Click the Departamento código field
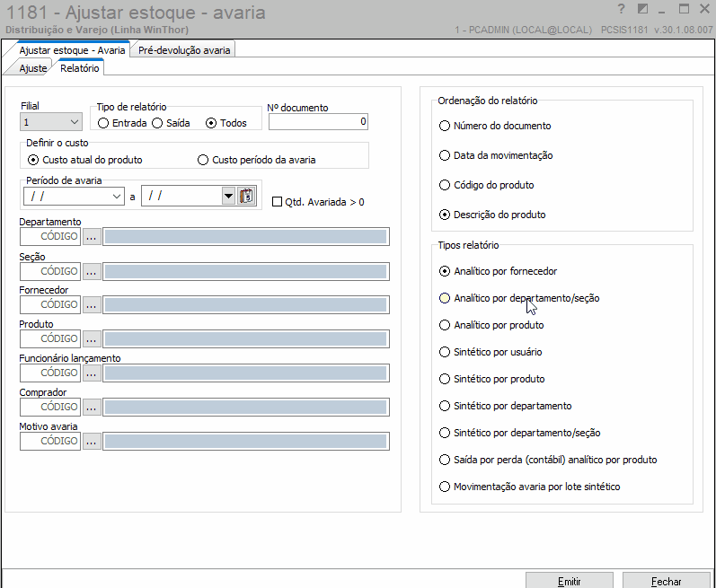The height and width of the screenshot is (588, 716). 50,236
